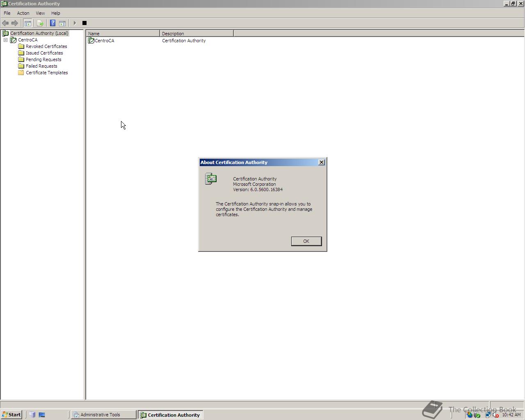
Task: Open the Help menu
Action: [x=55, y=13]
